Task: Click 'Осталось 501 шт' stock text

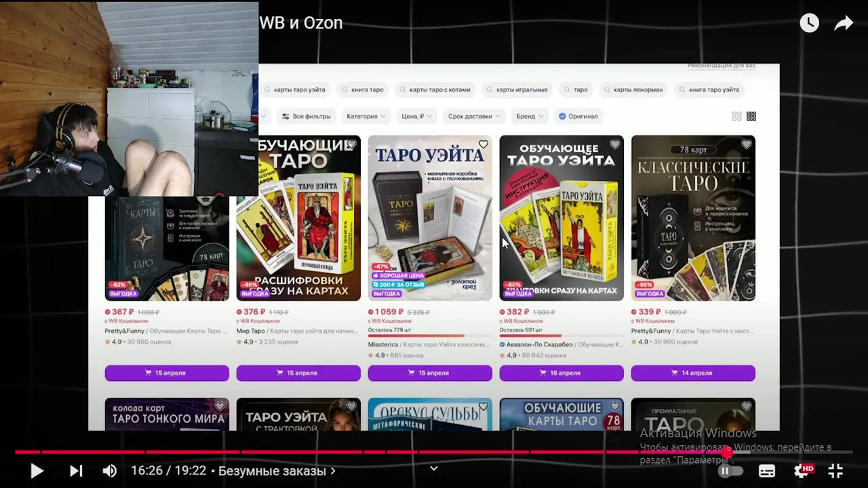Action: [521, 330]
